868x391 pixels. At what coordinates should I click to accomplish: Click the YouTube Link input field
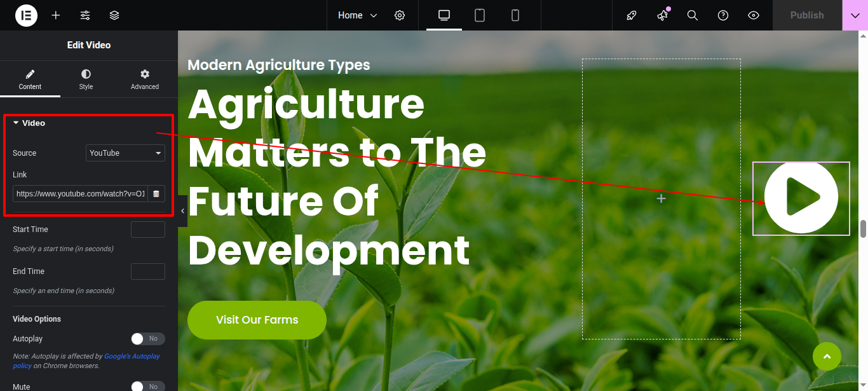click(x=80, y=194)
